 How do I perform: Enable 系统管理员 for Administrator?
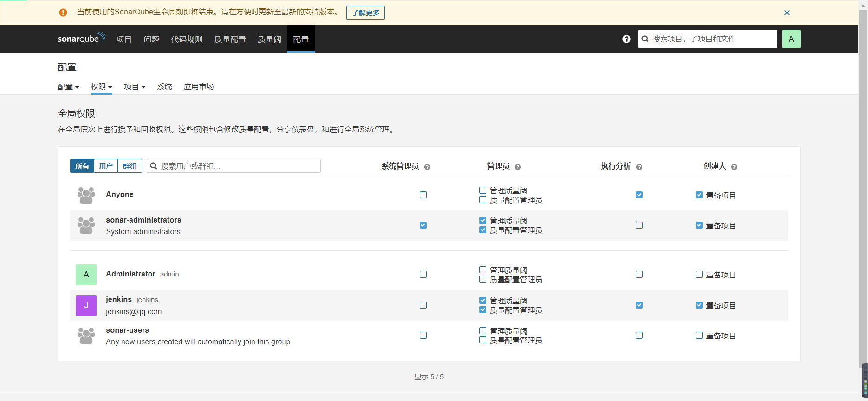point(423,274)
